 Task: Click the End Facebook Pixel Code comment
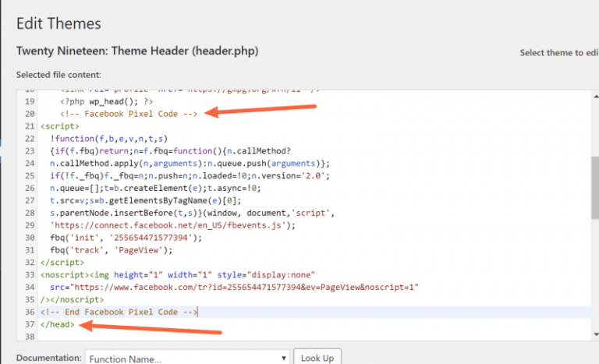pos(119,312)
